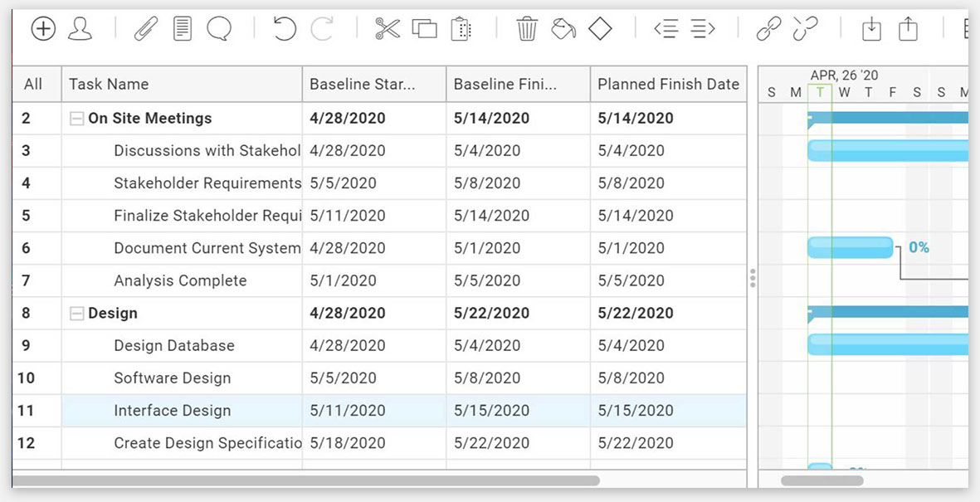980x502 pixels.
Task: Undo the last action
Action: 285,29
